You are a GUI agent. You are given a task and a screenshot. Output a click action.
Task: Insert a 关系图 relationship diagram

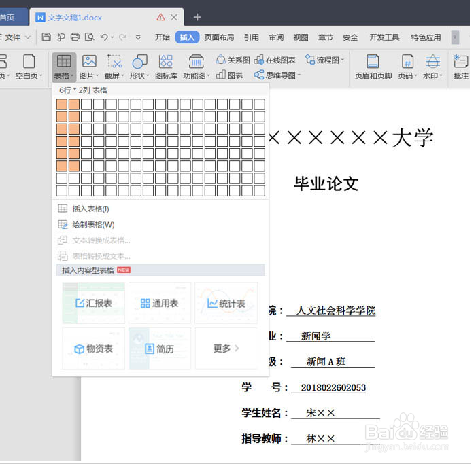(x=233, y=60)
